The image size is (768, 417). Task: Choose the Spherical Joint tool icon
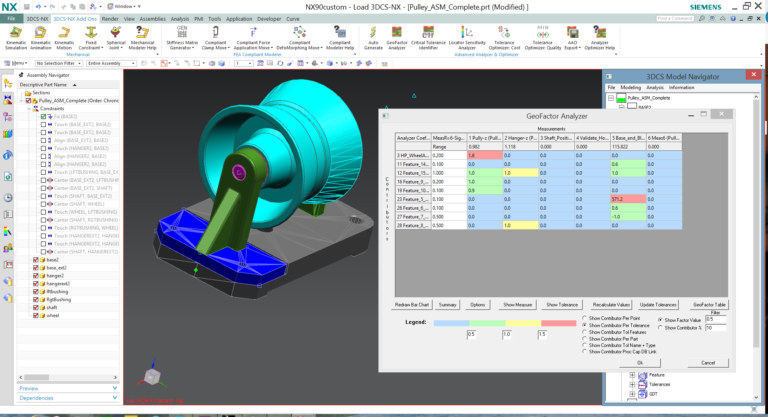pyautogui.click(x=116, y=33)
